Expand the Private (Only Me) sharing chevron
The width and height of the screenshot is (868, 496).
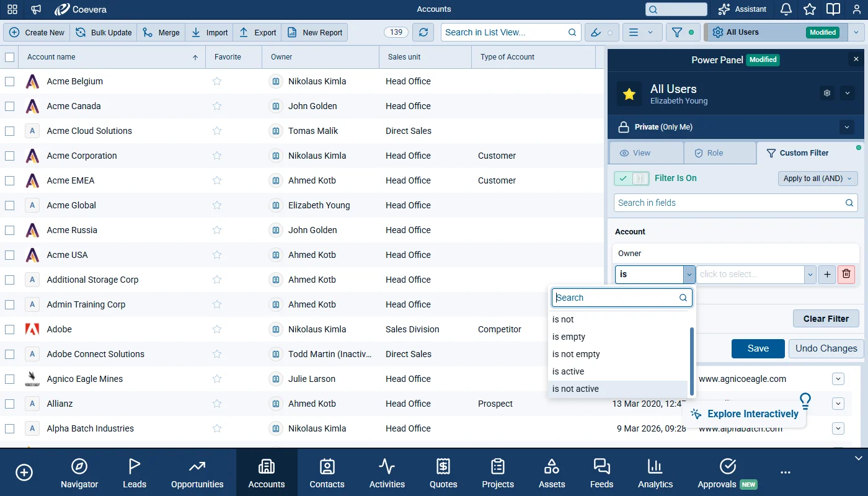(847, 127)
